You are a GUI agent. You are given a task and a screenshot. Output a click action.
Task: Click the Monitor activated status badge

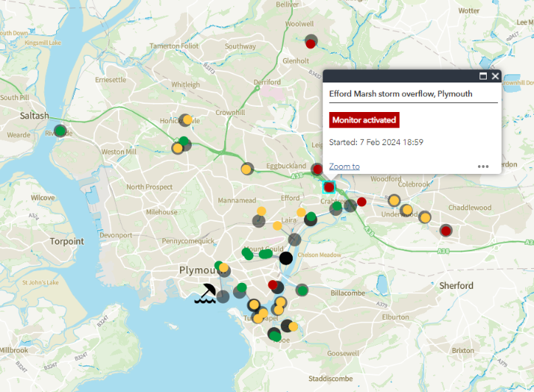(364, 120)
